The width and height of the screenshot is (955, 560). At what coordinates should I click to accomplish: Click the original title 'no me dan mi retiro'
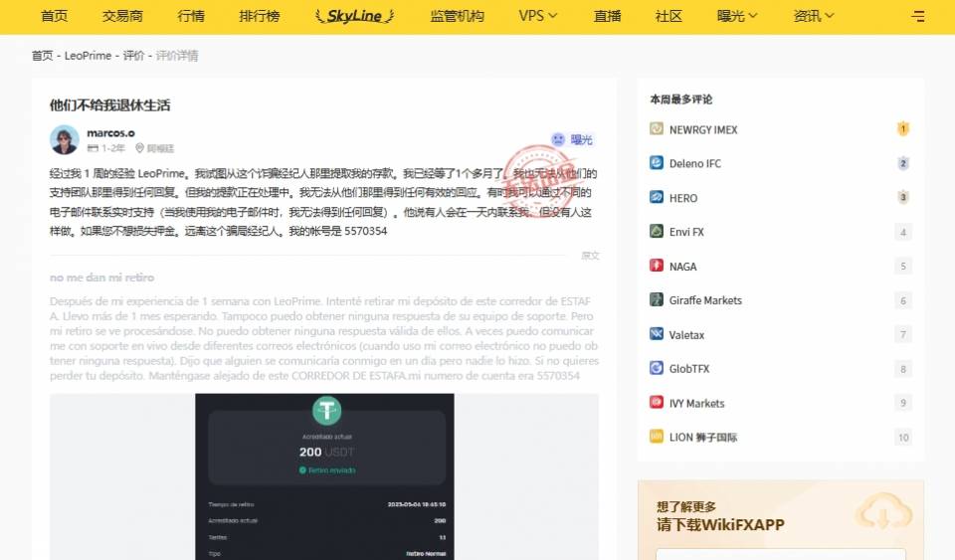pos(101,278)
